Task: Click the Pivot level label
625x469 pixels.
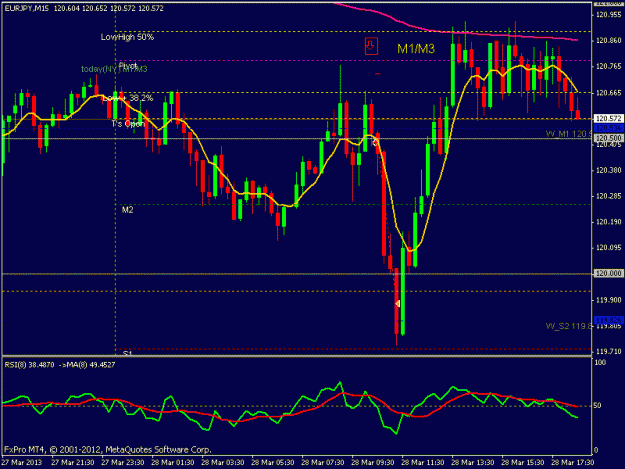Action: point(128,65)
